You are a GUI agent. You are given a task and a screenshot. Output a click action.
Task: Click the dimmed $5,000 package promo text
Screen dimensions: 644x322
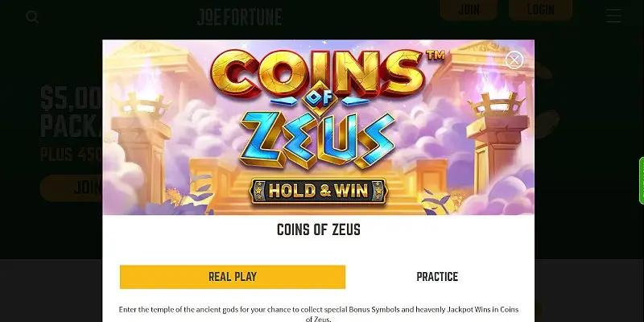pos(72,112)
